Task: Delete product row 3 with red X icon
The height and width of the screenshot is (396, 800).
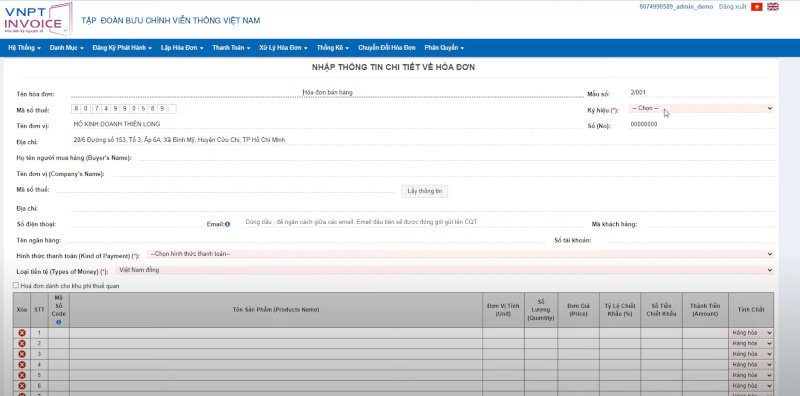Action: 22,354
